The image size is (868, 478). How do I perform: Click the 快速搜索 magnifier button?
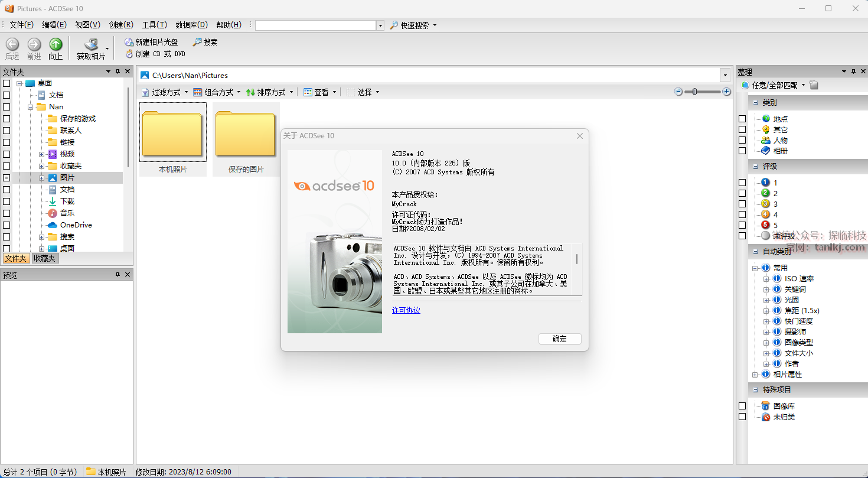pos(410,25)
